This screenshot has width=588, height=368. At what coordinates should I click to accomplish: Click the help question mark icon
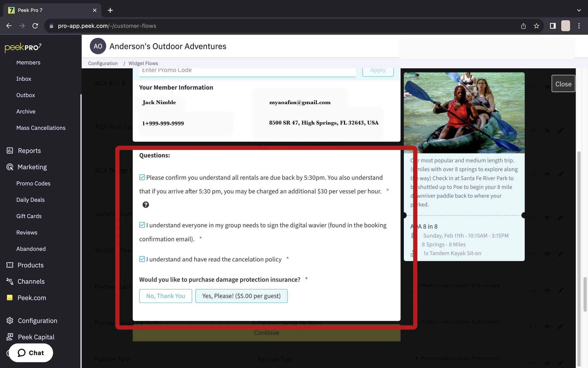point(146,205)
